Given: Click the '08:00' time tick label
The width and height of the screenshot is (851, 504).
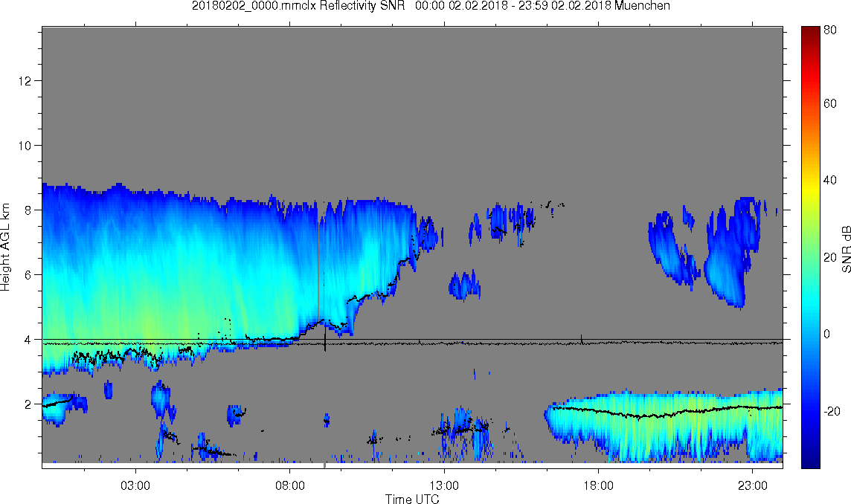Looking at the screenshot, I should pyautogui.click(x=290, y=485).
